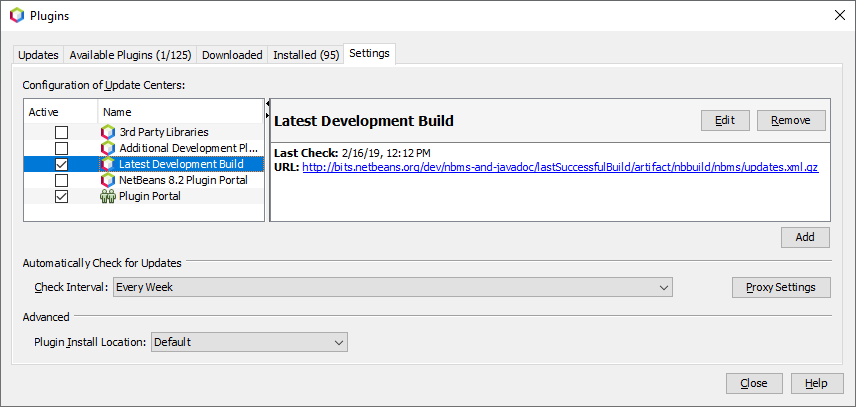Click the Active column header
This screenshot has height=407, width=856.
pos(61,112)
